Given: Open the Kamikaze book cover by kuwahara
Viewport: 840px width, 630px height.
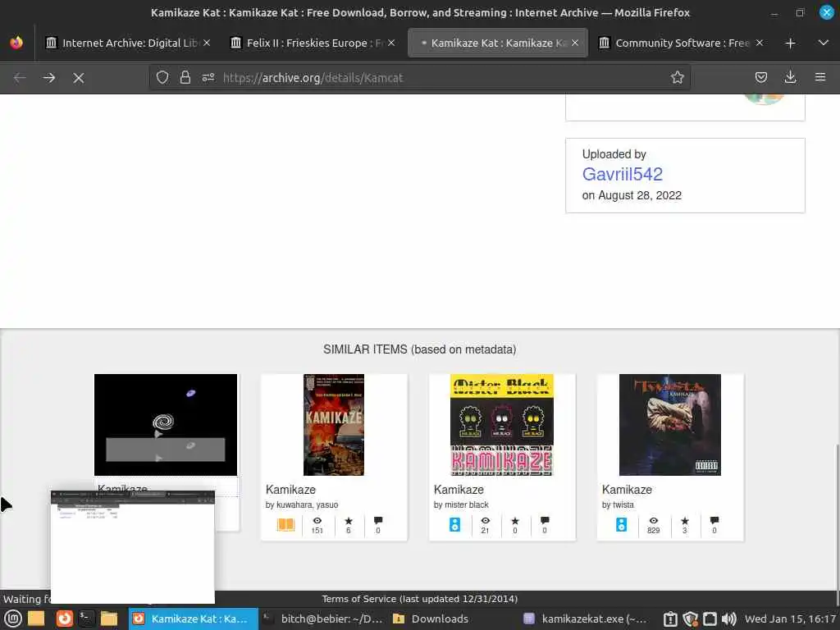Looking at the screenshot, I should [334, 425].
